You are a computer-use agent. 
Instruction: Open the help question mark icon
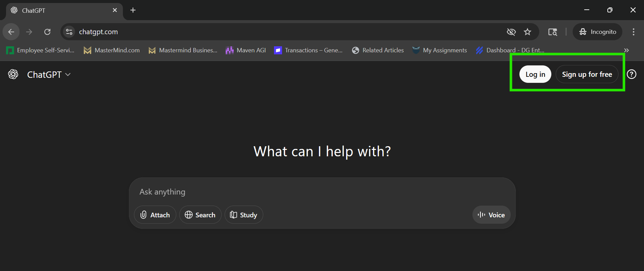pyautogui.click(x=632, y=74)
